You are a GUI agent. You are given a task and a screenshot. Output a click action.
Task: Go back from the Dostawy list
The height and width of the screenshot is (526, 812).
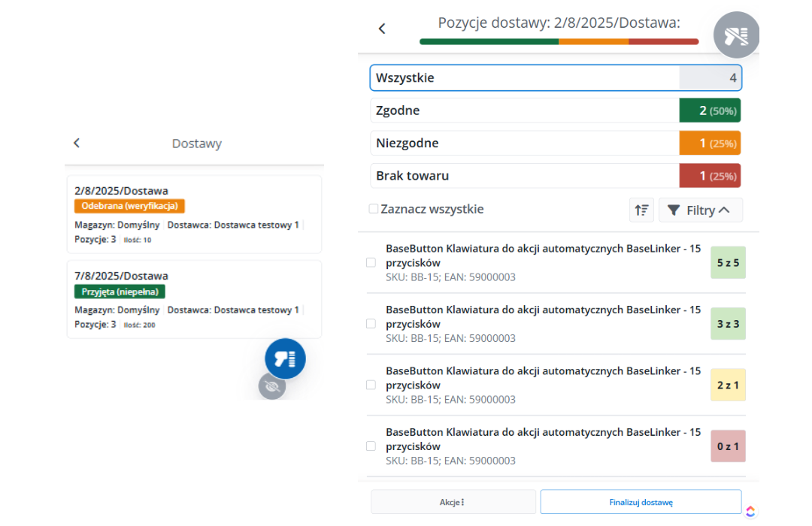point(77,143)
